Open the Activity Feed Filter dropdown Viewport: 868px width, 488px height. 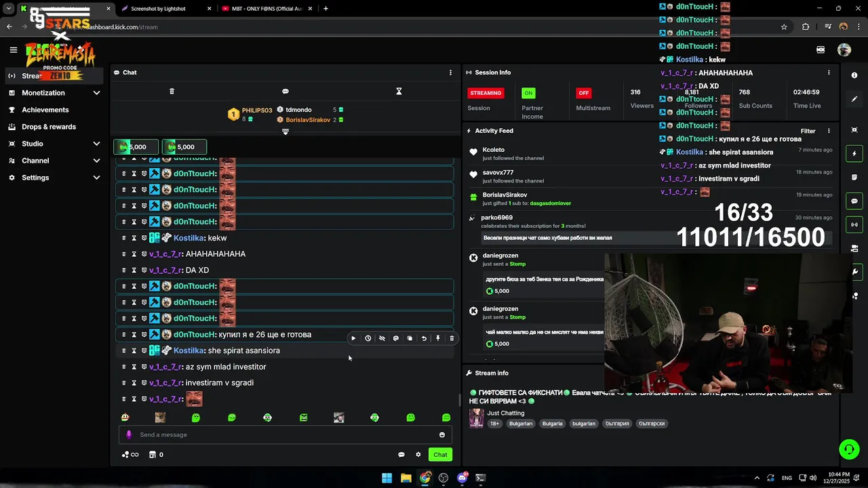tap(808, 131)
